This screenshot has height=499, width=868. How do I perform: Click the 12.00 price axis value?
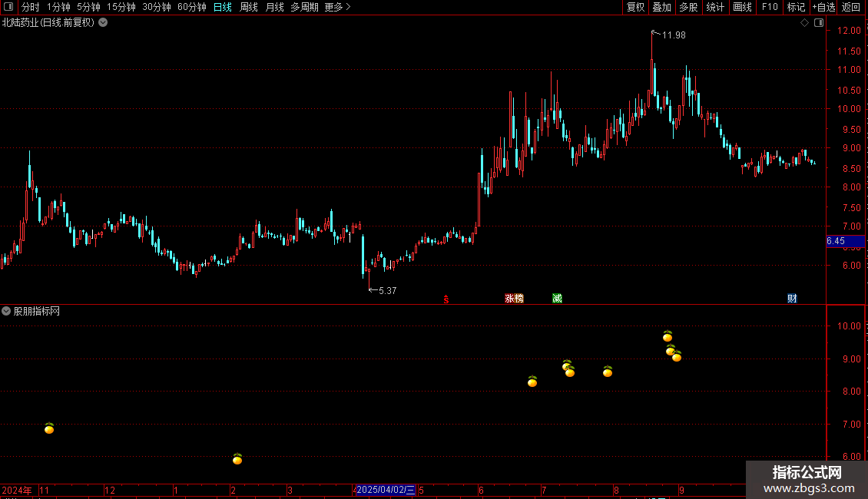(849, 31)
